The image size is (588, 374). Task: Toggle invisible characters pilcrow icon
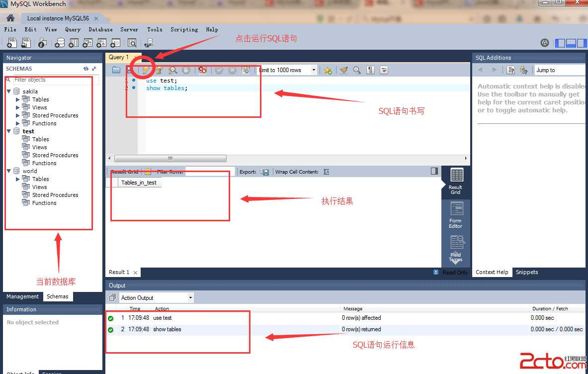pyautogui.click(x=370, y=70)
